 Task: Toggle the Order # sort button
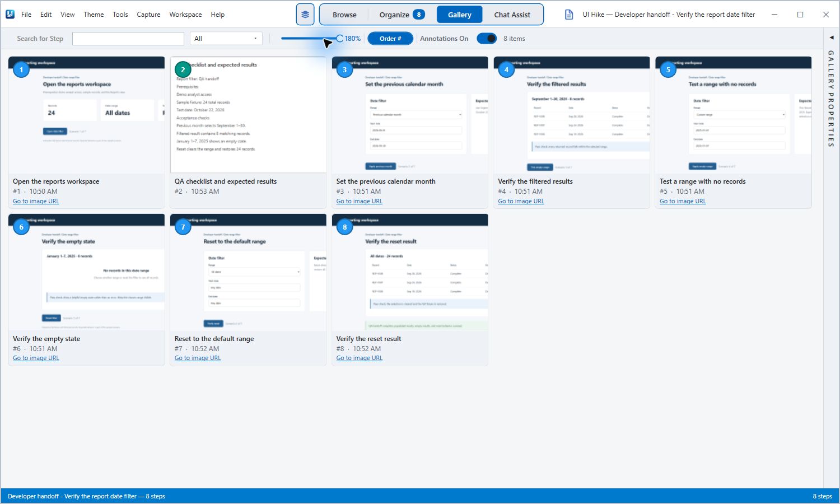390,39
